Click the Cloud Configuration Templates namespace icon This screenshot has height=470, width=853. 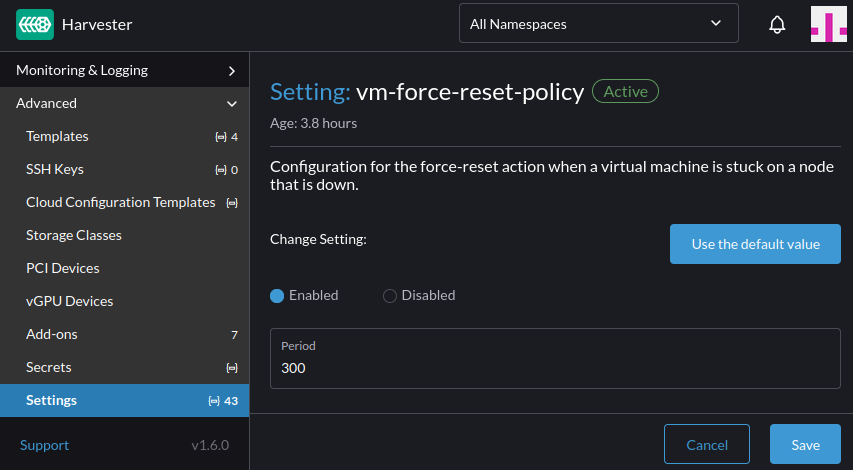(x=232, y=203)
